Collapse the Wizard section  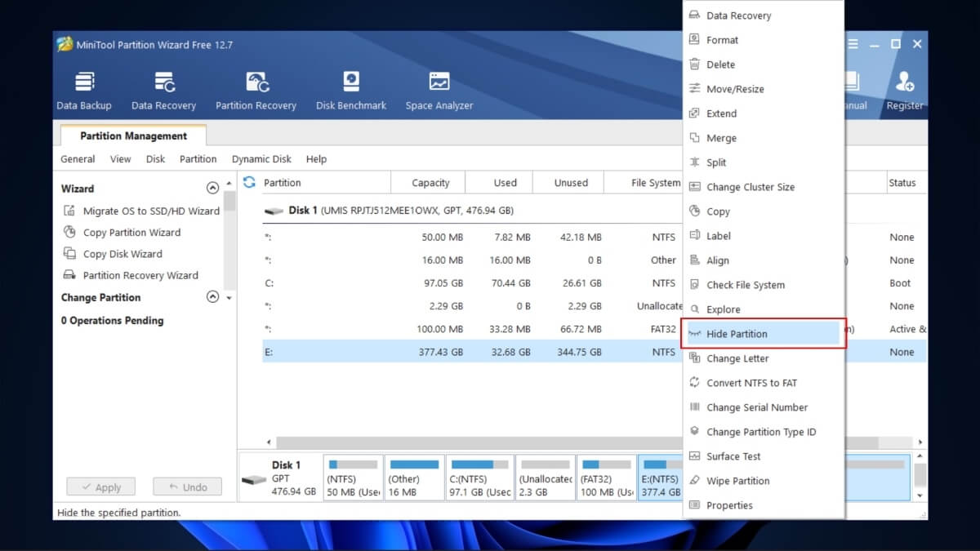tap(212, 188)
